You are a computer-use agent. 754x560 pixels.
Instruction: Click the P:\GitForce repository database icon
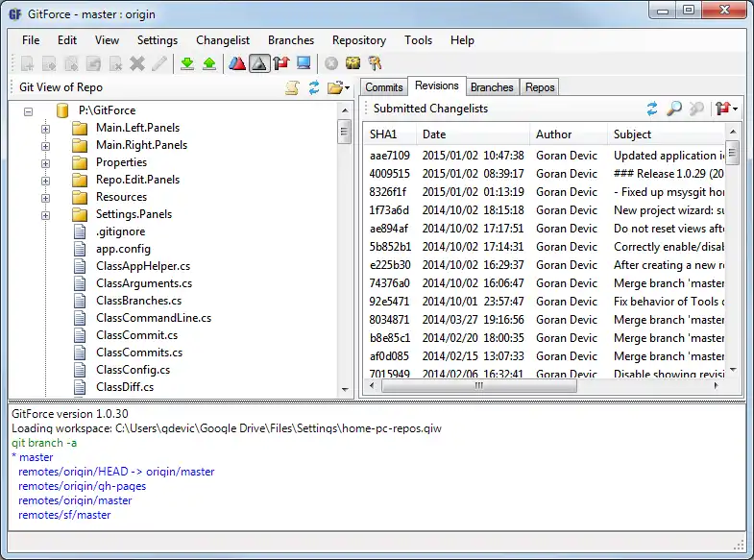click(x=61, y=111)
